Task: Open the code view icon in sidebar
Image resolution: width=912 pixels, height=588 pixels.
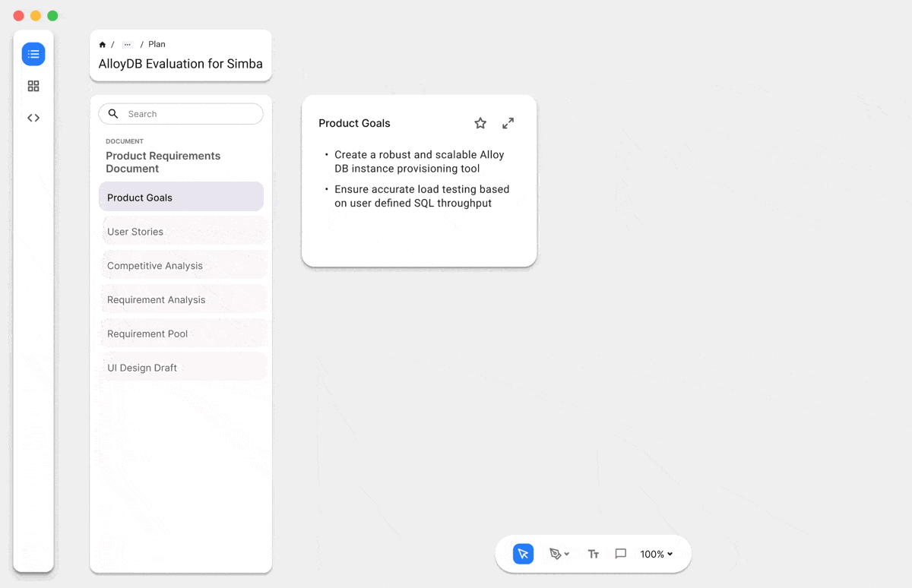Action: pyautogui.click(x=33, y=118)
